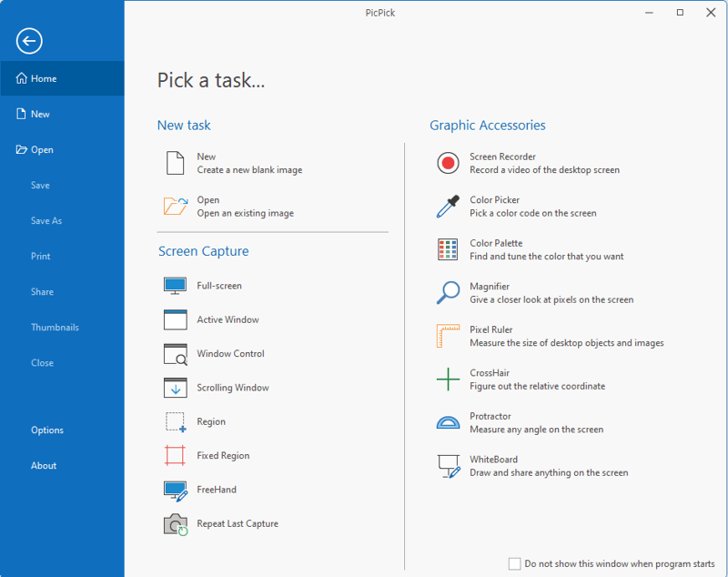728x577 pixels.
Task: Click 'Record a video of the desktop screen'
Action: pos(544,170)
